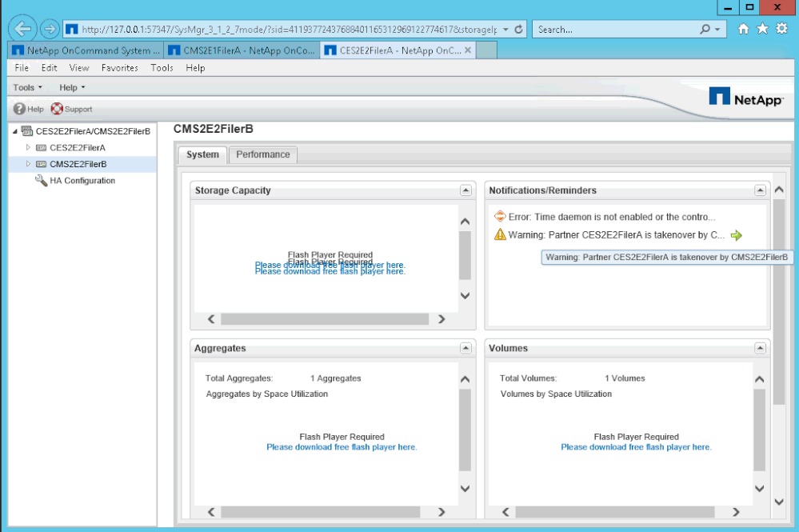Click the Help question mark icon
The image size is (799, 532).
[19, 109]
